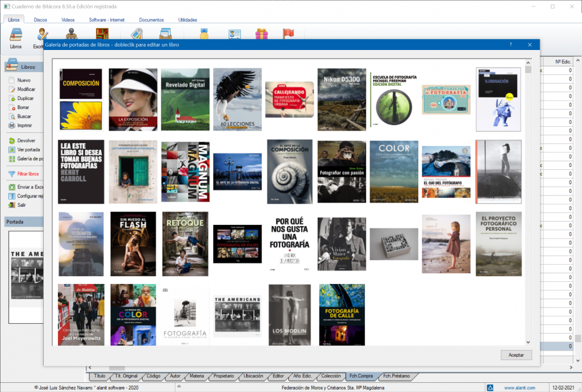Click the price tags toolbar icon

(x=136, y=34)
